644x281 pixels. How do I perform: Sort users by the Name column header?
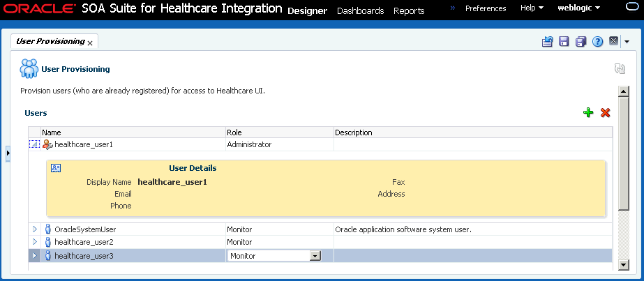coord(133,132)
